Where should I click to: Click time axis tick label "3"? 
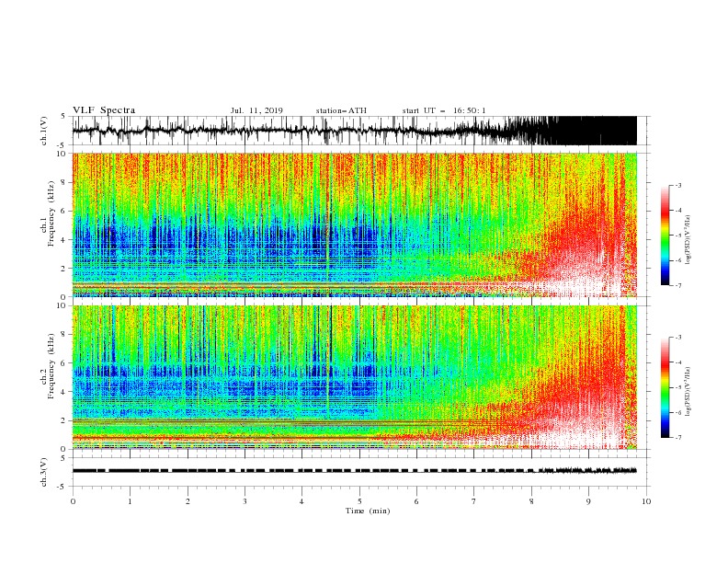tap(245, 501)
